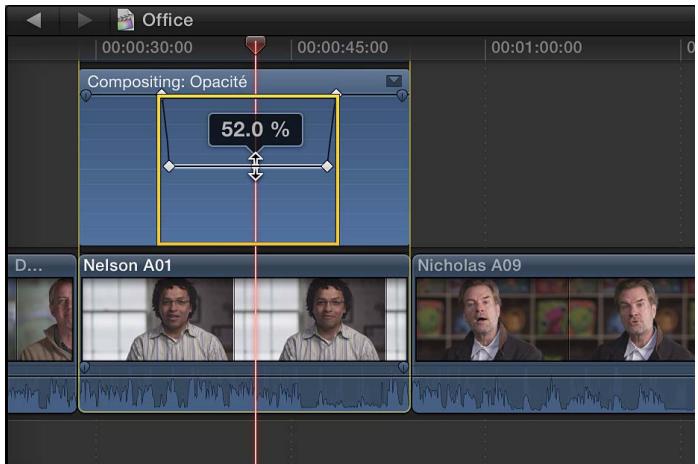Screen dimensions: 698x464
Task: Select lower-left opacity keyframe diamond
Action: [169, 167]
